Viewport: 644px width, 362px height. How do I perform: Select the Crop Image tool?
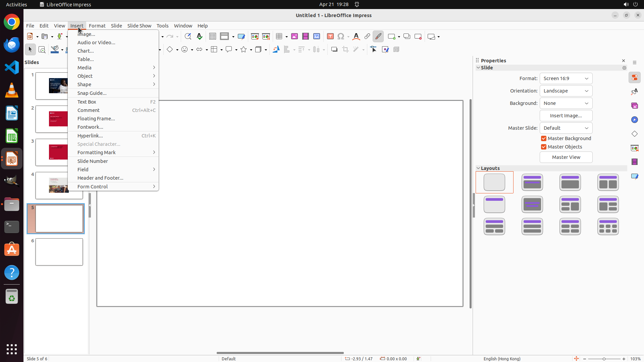click(345, 50)
